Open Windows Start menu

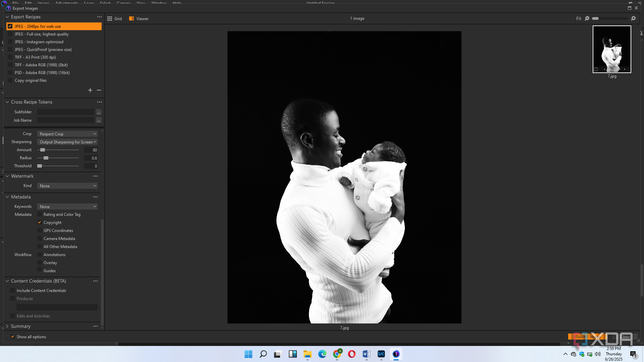coord(248,354)
